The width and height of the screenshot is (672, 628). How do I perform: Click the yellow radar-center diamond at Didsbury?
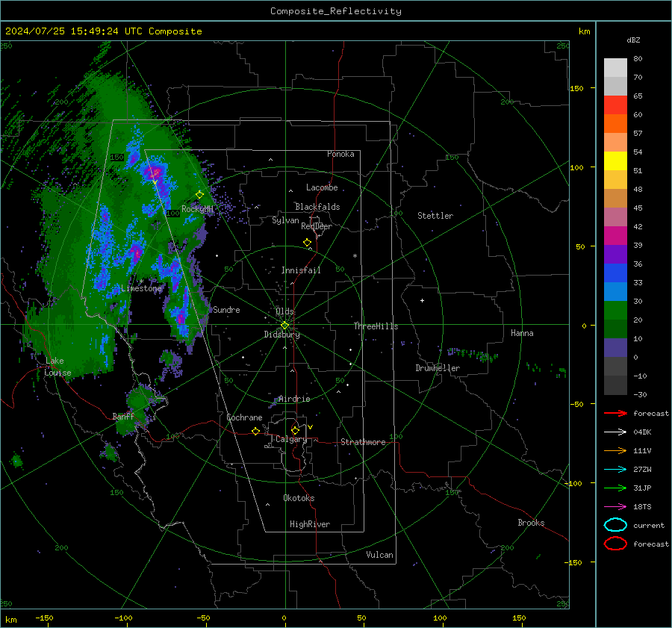tap(284, 326)
